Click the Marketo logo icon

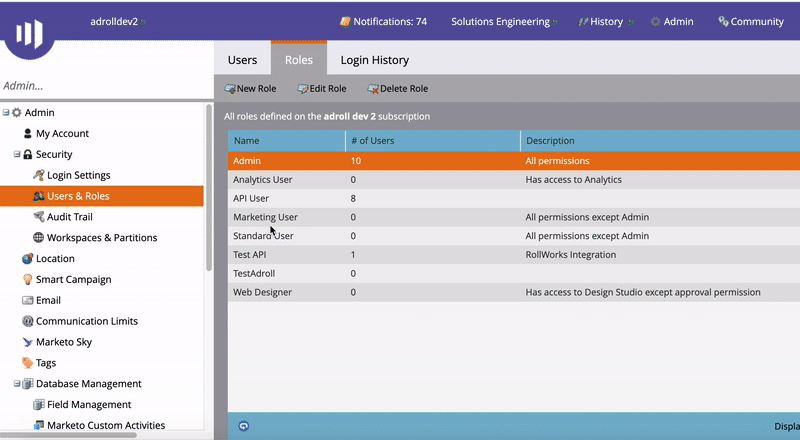[x=29, y=34]
